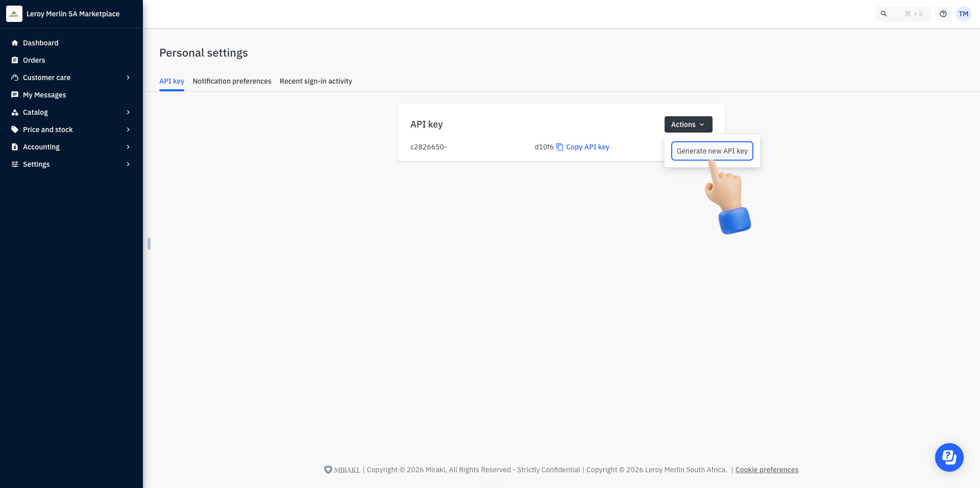The width and height of the screenshot is (980, 488).
Task: Click the search field with shortcut hint
Action: [x=903, y=14]
